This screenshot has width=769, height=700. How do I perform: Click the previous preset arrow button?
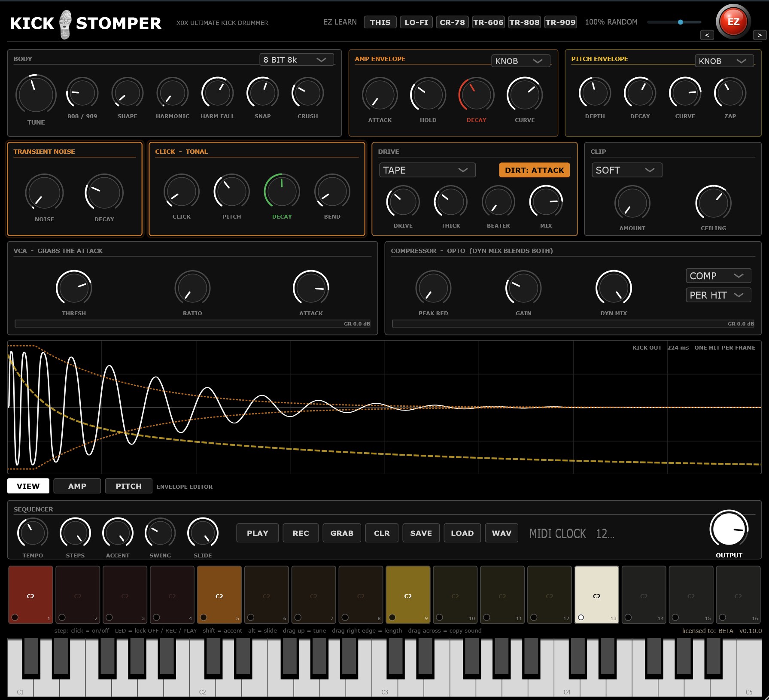click(707, 35)
